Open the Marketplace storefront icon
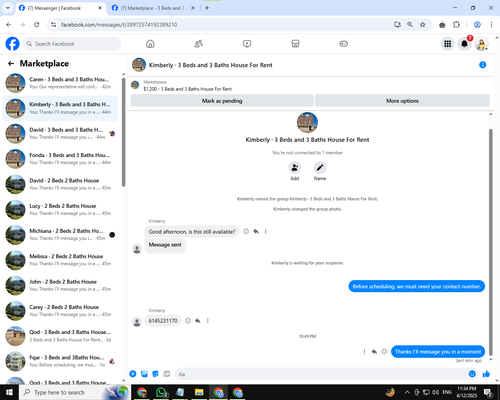This screenshot has width=500, height=400. pyautogui.click(x=295, y=44)
